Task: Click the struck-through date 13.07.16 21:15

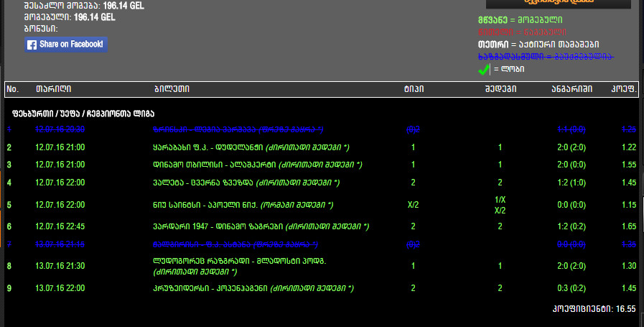Action: tap(60, 244)
